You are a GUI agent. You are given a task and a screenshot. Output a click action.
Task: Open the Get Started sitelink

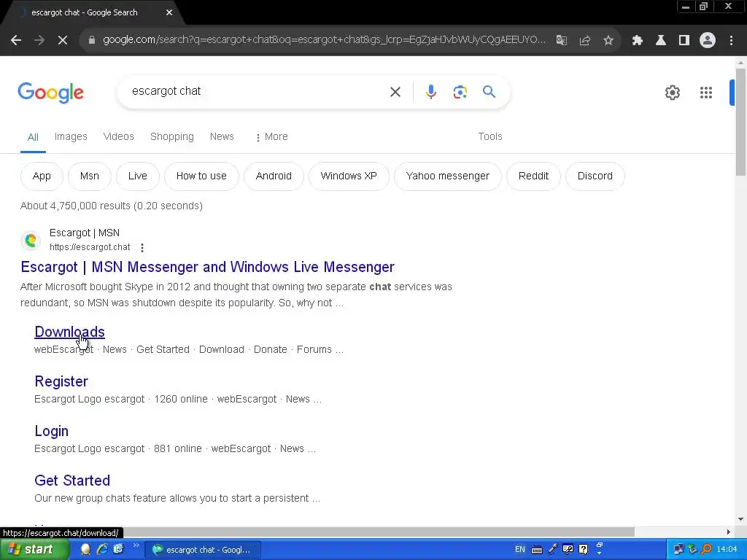point(72,481)
